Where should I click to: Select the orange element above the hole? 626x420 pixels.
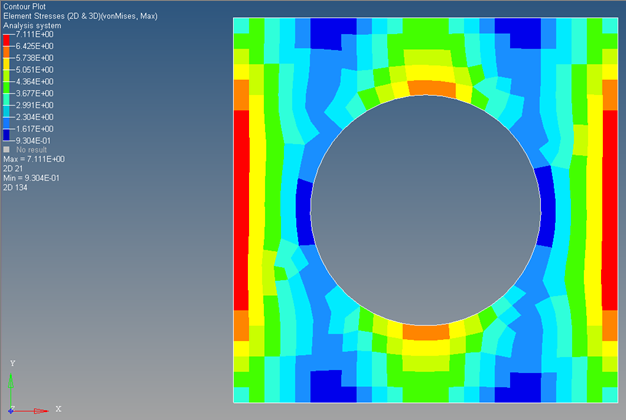pos(430,87)
